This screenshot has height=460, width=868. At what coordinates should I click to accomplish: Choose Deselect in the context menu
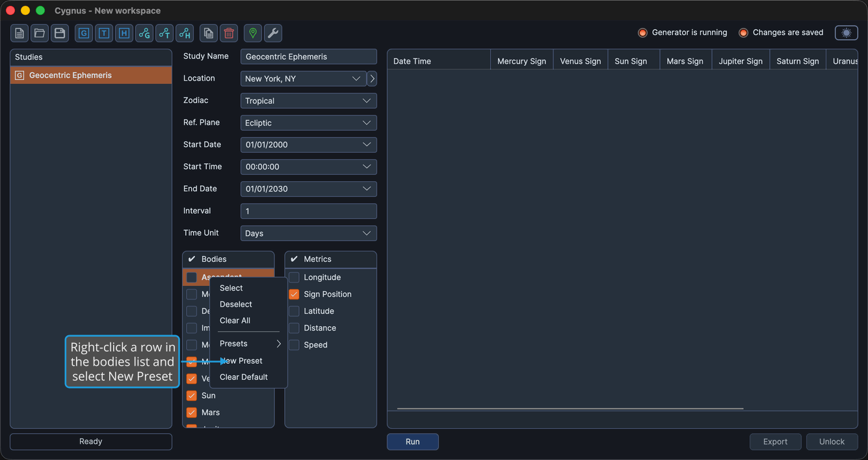pyautogui.click(x=248, y=304)
